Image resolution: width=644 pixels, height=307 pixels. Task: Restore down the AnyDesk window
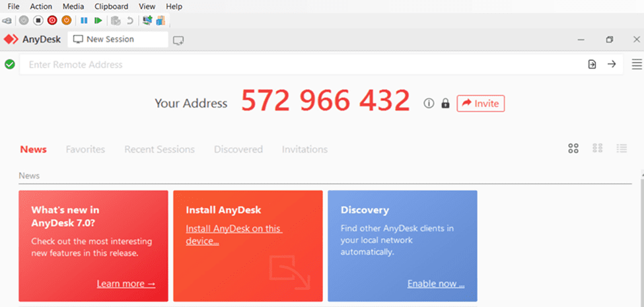pyautogui.click(x=610, y=40)
